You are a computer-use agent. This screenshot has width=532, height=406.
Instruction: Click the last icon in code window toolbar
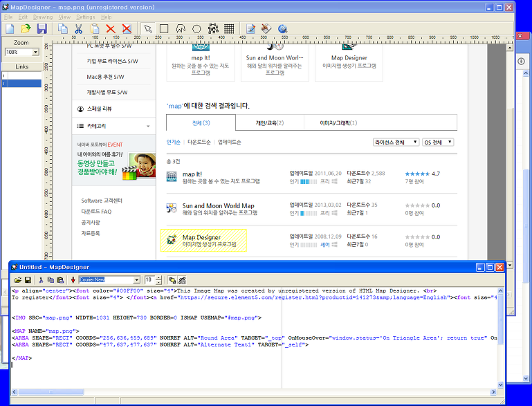coord(182,280)
